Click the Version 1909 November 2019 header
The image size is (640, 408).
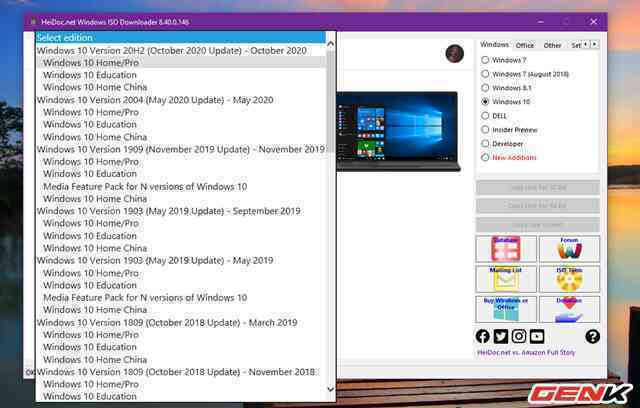coord(181,149)
